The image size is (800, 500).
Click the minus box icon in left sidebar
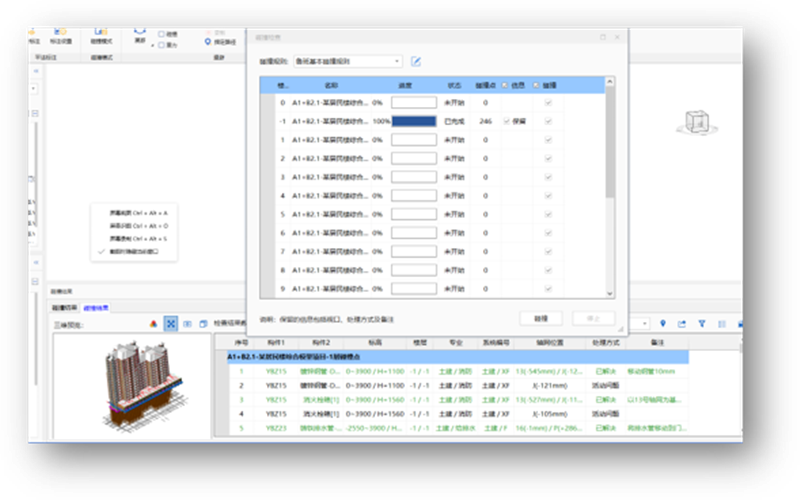point(35,113)
